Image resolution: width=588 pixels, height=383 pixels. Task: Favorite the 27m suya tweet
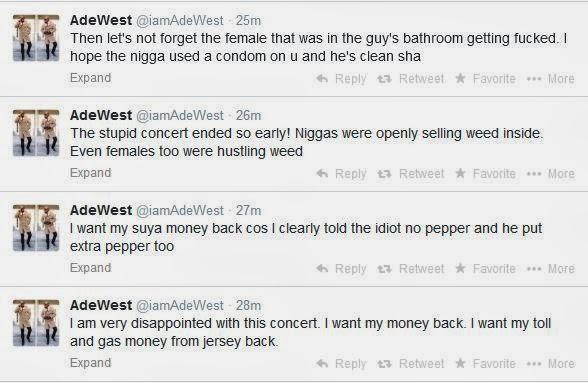tap(485, 269)
